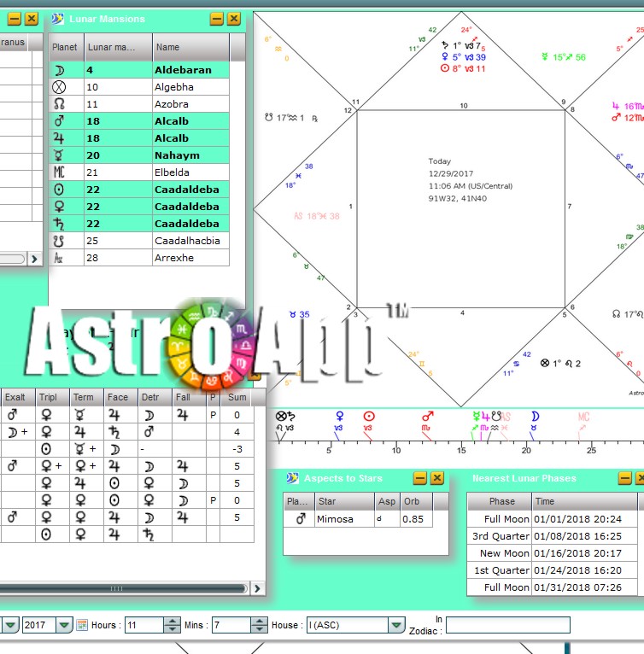The height and width of the screenshot is (654, 644).
Task: Click the Ascendant symbol in Arrexhe row
Action: click(58, 258)
